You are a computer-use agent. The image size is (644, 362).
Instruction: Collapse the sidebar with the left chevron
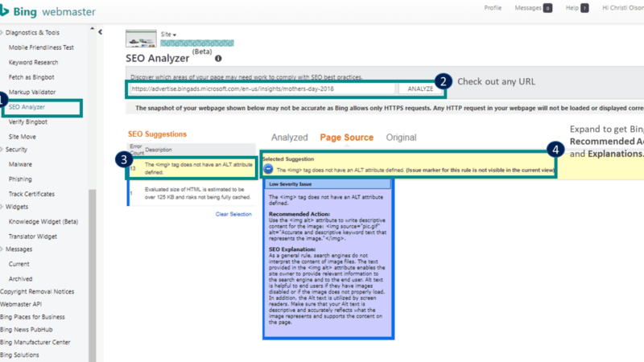(x=100, y=32)
